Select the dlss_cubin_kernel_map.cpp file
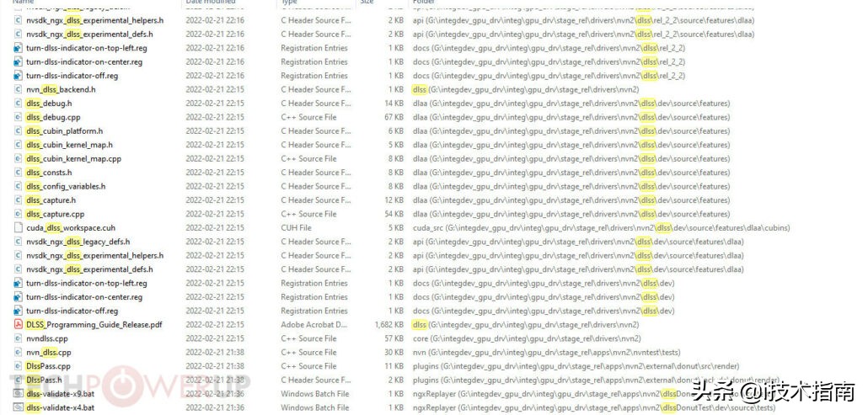Screen dimensions: 868x415 (x=73, y=159)
